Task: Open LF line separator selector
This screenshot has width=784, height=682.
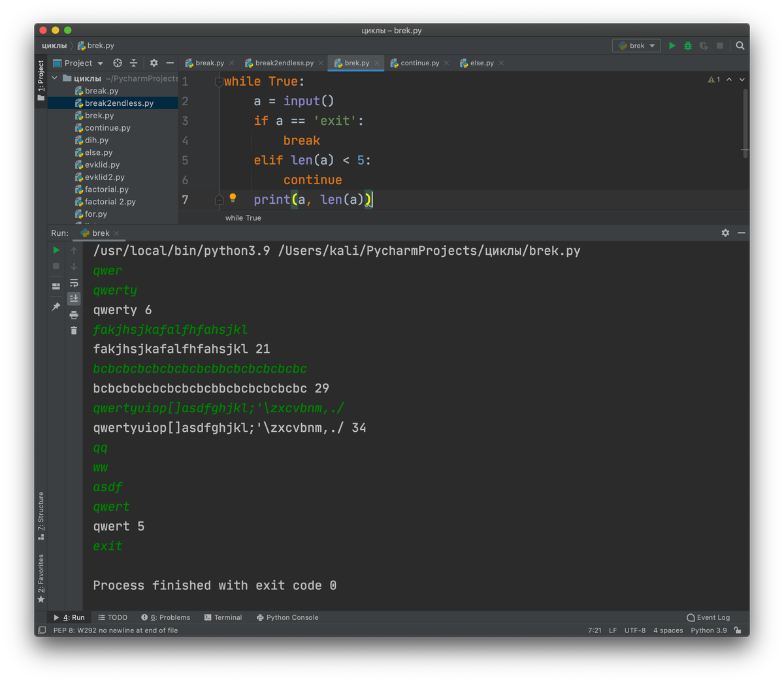Action: 613,630
